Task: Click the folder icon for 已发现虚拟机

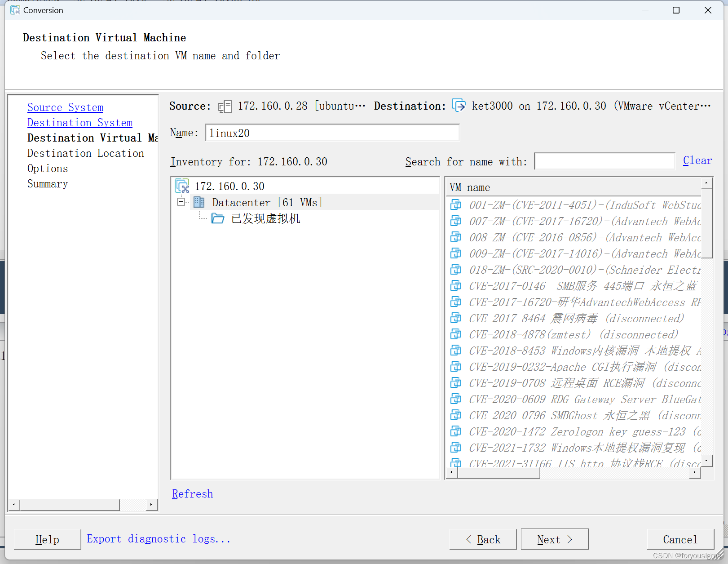Action: click(x=218, y=218)
